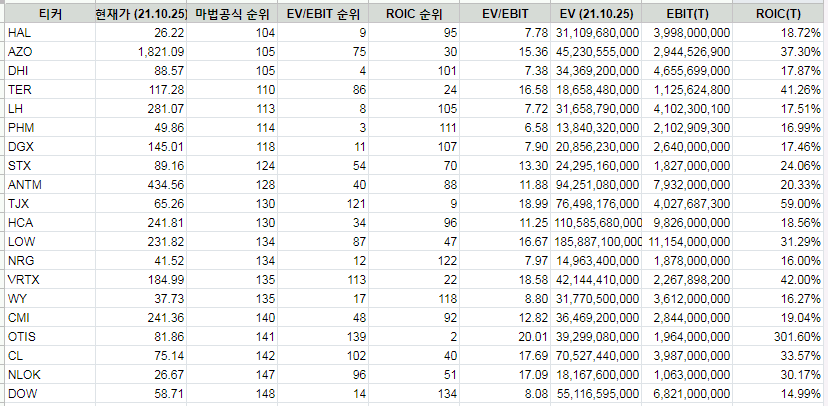
Task: Select the EV/EBIT column header
Action: [x=505, y=14]
